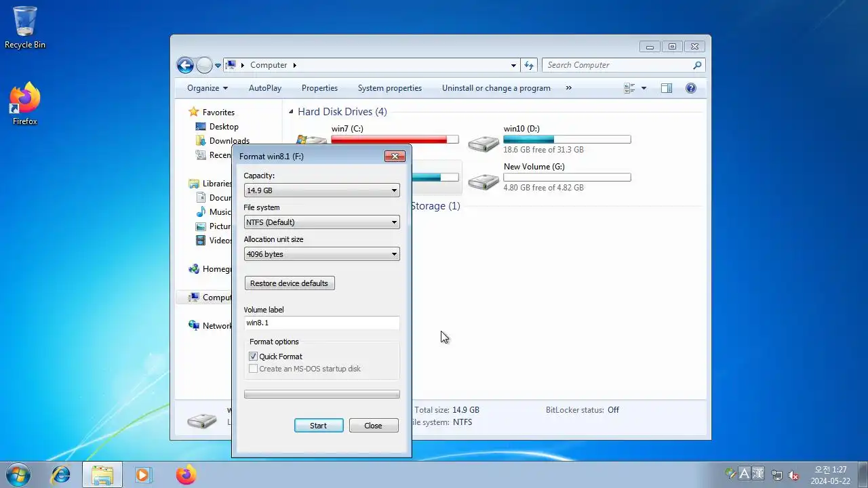868x488 pixels.
Task: Select the New Volume (G:) drive icon
Action: [x=484, y=180]
